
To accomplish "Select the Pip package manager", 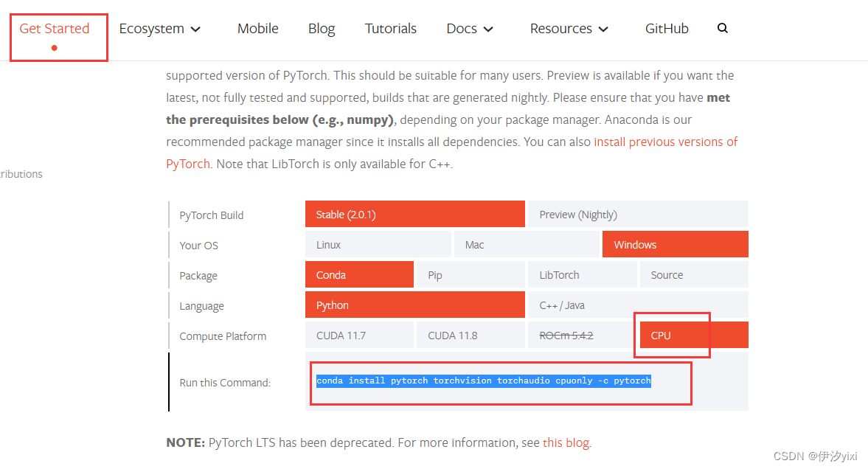I will 471,274.
